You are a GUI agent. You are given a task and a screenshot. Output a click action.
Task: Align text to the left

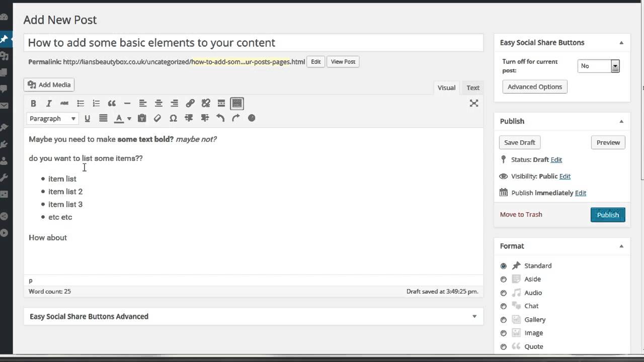tap(143, 104)
